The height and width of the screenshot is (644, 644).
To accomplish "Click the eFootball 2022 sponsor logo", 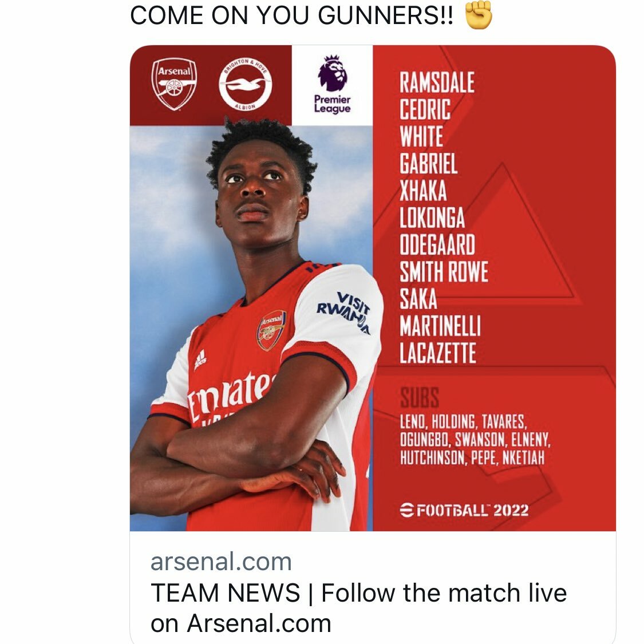I will pyautogui.click(x=464, y=510).
